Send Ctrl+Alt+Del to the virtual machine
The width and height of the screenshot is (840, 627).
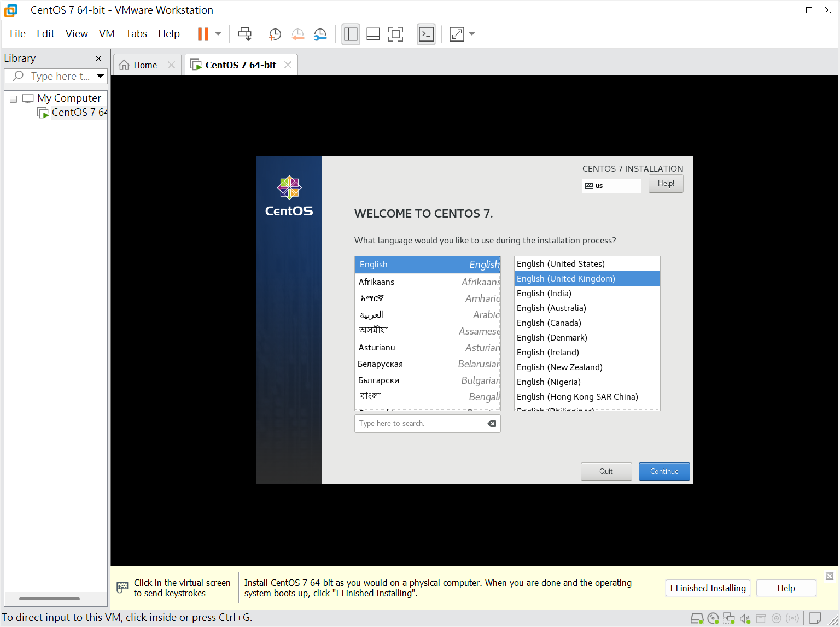click(x=244, y=34)
